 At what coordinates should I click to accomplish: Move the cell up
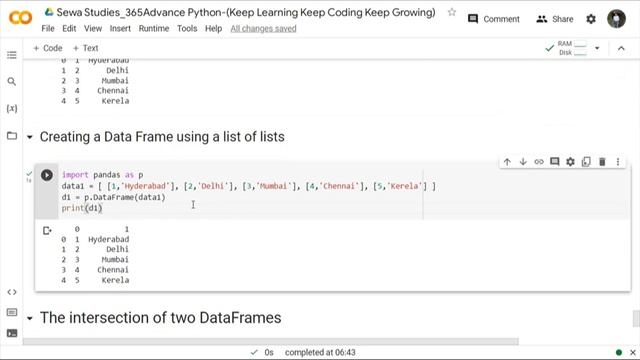pos(507,162)
